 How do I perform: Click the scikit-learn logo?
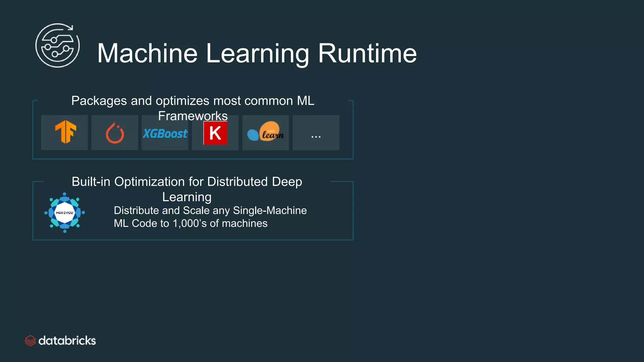tap(266, 131)
